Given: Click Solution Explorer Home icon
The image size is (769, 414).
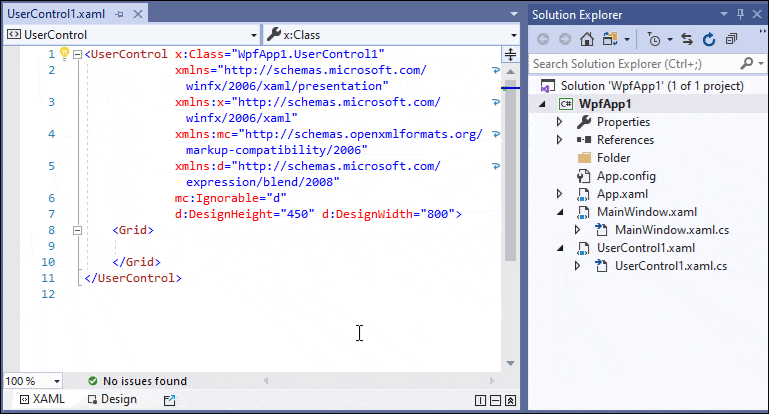Looking at the screenshot, I should [x=587, y=39].
